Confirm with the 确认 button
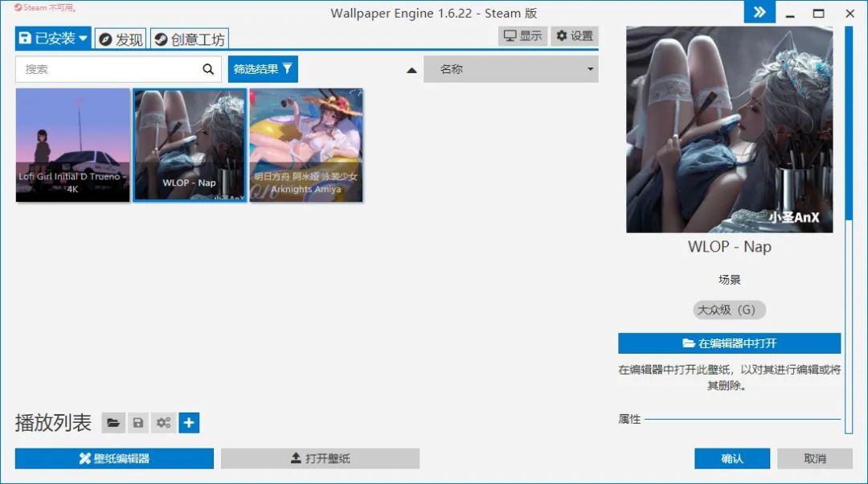868x484 pixels. tap(732, 458)
